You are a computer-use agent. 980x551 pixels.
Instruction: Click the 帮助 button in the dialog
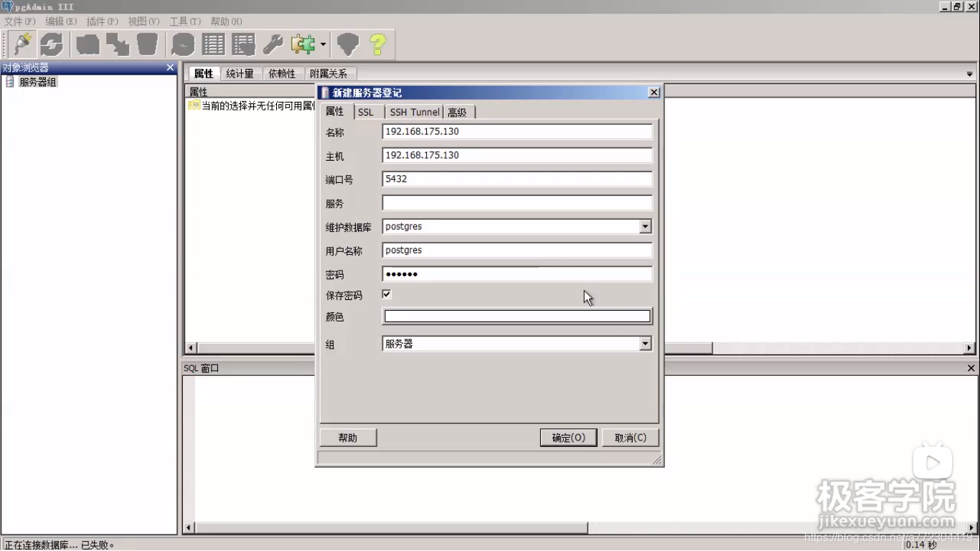347,438
